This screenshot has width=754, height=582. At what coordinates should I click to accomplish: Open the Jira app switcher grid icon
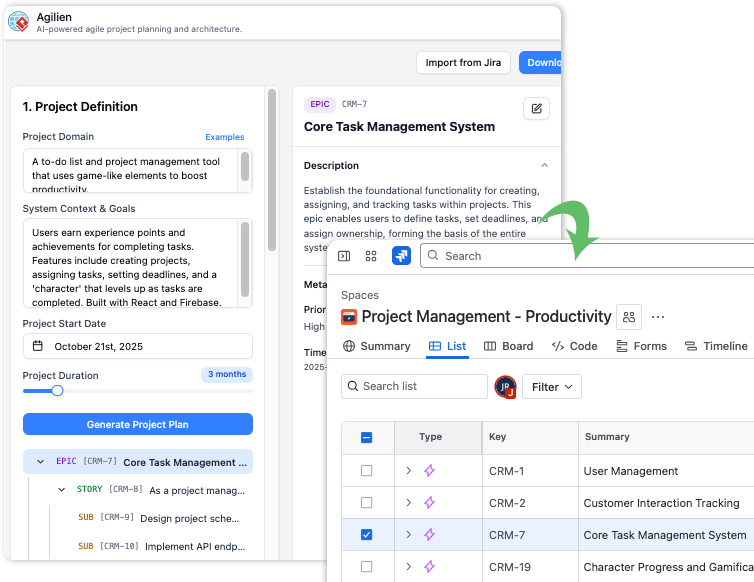coord(371,256)
